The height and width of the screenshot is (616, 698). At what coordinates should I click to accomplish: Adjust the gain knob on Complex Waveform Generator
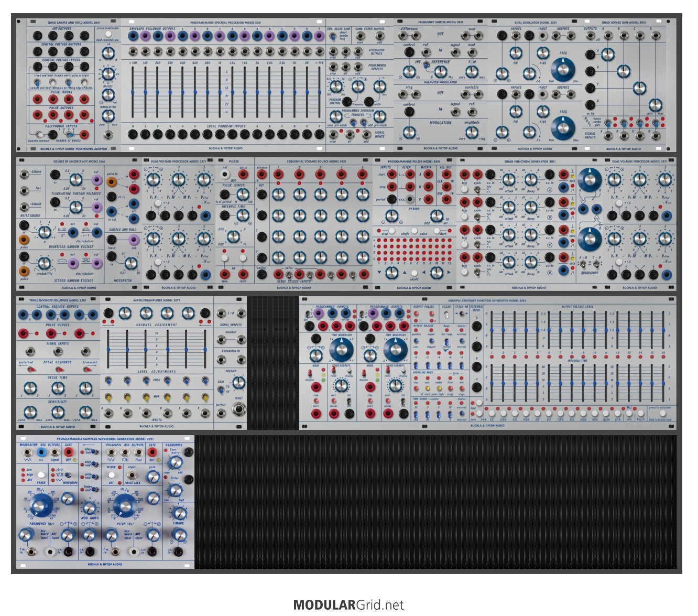click(152, 477)
